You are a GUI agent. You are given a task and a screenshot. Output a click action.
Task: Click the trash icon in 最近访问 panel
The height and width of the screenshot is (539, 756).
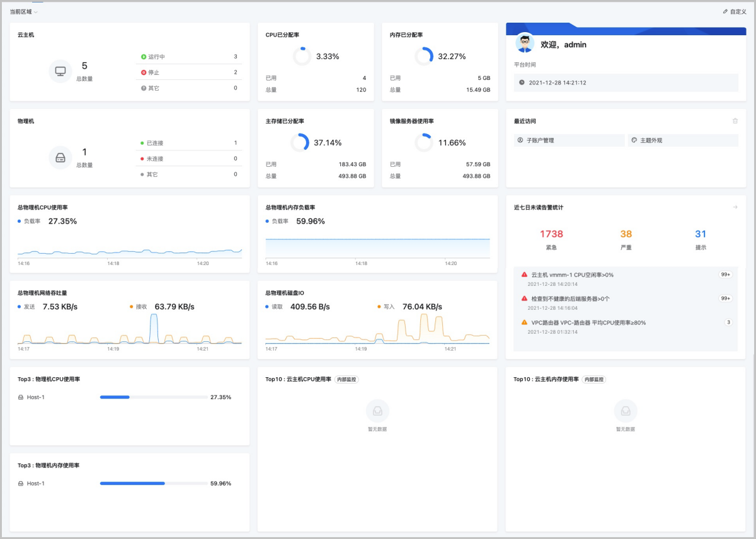(x=735, y=121)
